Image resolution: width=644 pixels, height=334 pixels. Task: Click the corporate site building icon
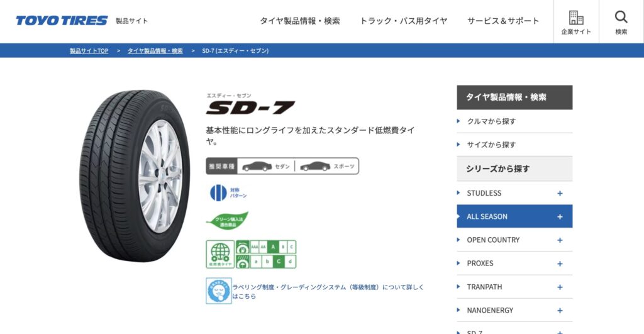[576, 18]
